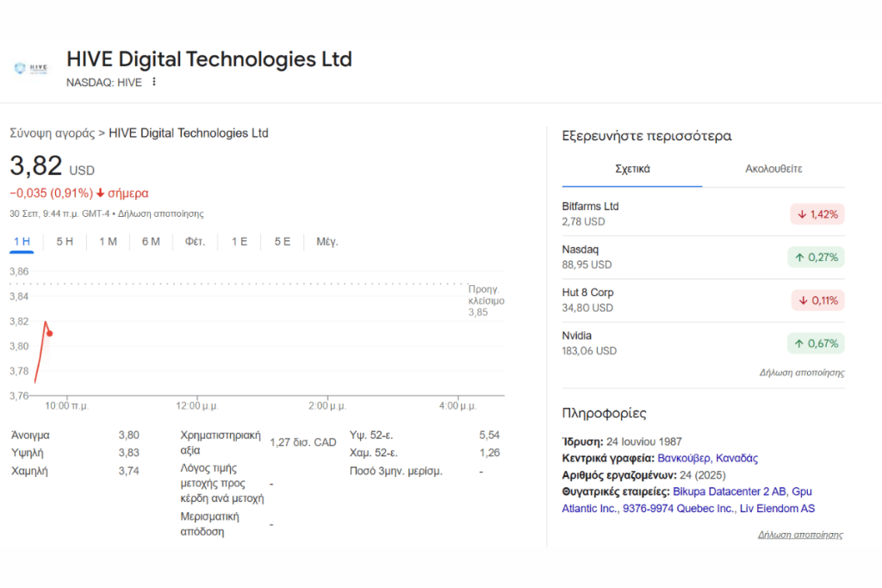Select the Μέγ. maximum range tab
The image size is (882, 588).
(x=326, y=242)
